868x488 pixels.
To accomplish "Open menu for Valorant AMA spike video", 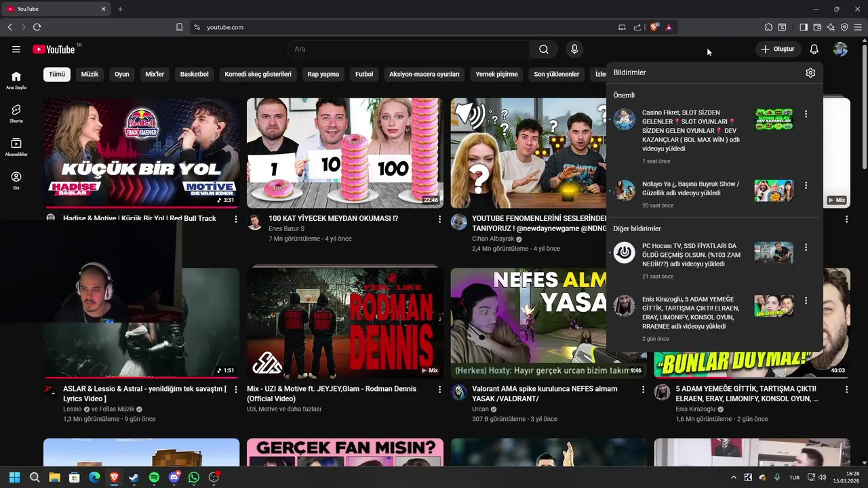I will 643,390.
